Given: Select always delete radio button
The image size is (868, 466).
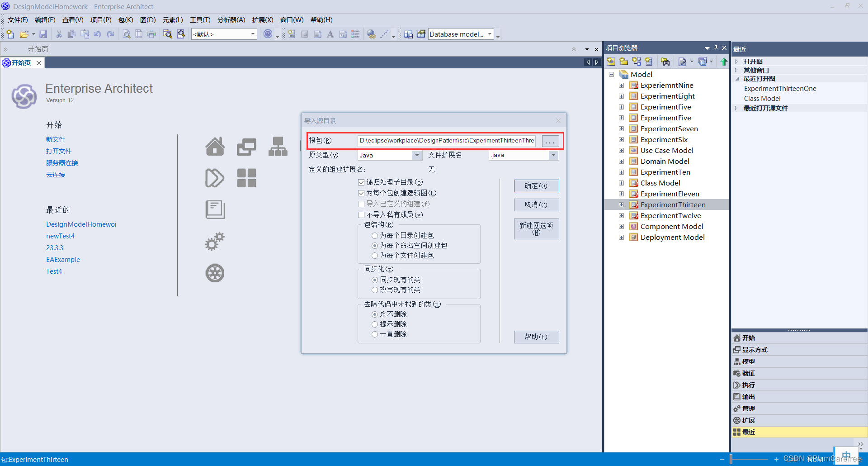Looking at the screenshot, I should click(375, 334).
